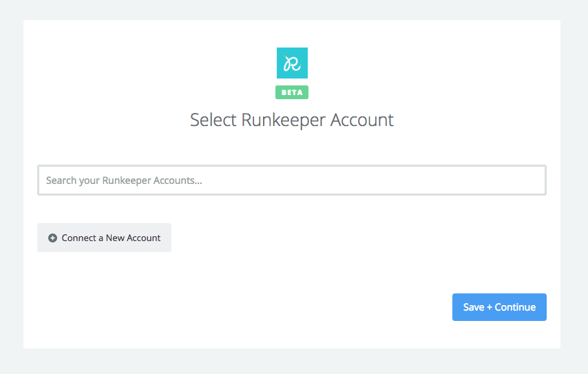Click the Save + Continue button
This screenshot has height=374, width=588.
click(x=499, y=307)
